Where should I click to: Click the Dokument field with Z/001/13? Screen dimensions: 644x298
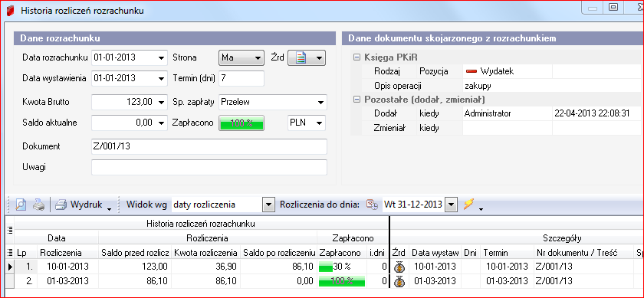(x=209, y=146)
